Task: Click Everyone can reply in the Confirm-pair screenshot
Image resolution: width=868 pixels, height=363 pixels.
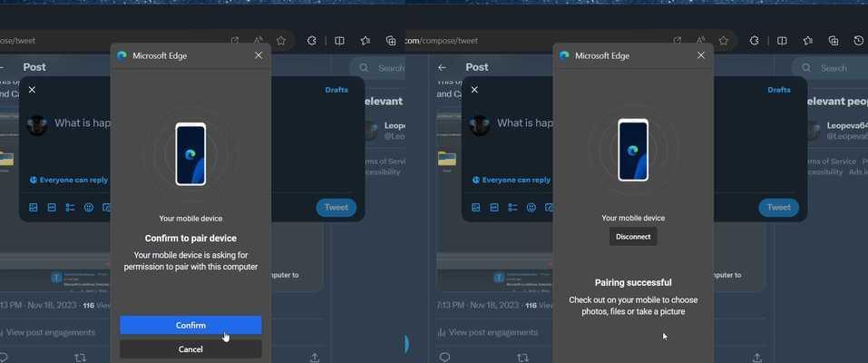Action: (x=69, y=180)
